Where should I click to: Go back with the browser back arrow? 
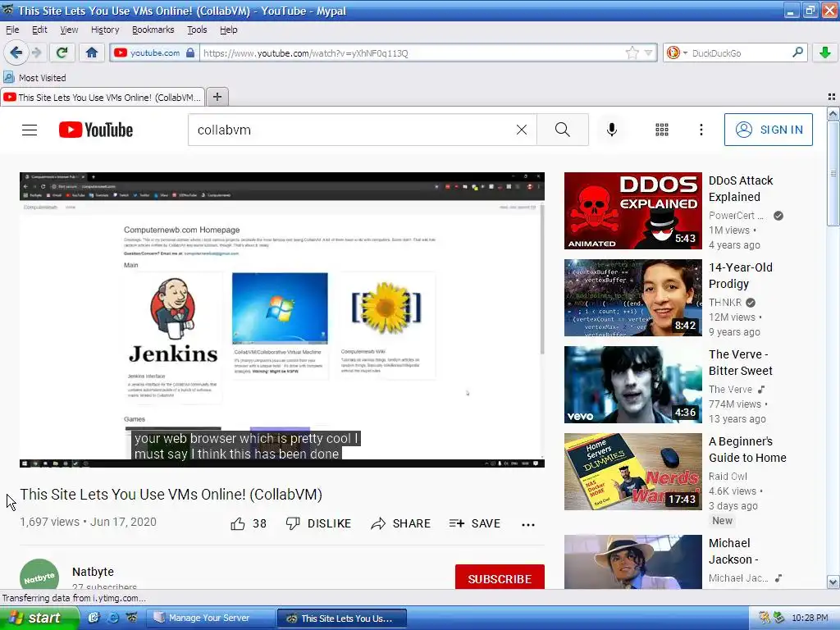tap(16, 52)
